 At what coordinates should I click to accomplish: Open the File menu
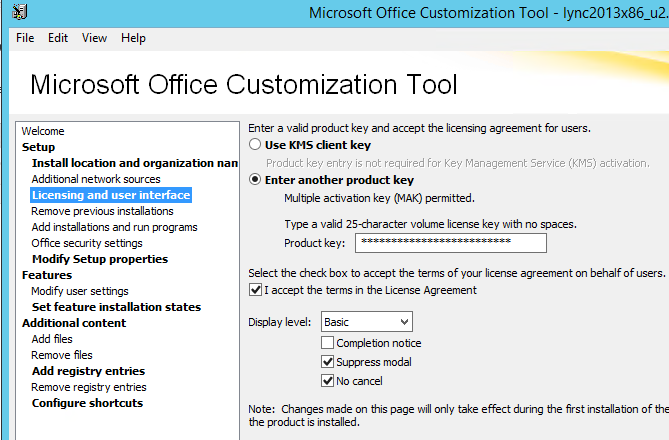[x=25, y=38]
